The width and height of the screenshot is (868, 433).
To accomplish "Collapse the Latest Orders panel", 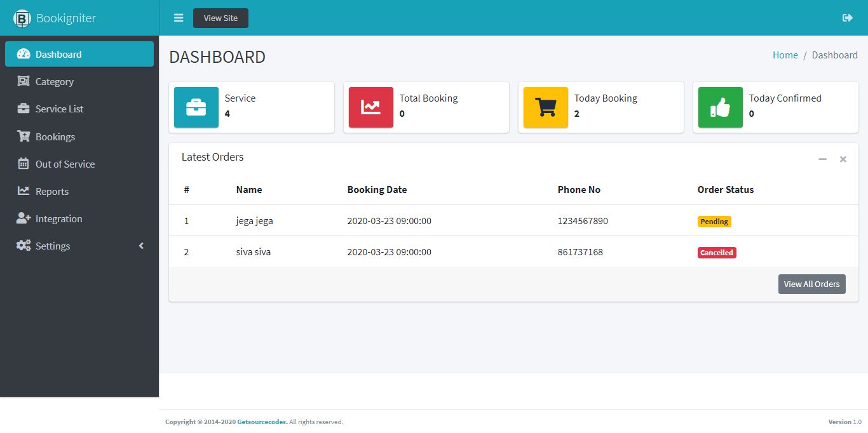I will click(822, 159).
